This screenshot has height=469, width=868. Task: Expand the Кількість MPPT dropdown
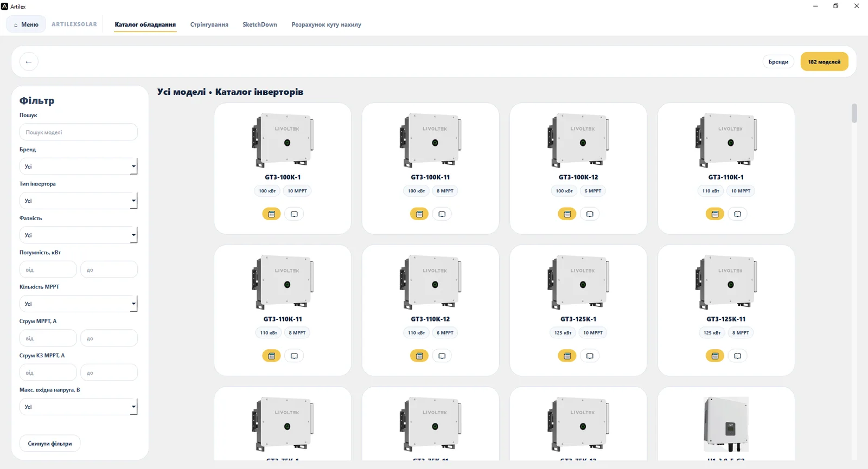tap(79, 304)
